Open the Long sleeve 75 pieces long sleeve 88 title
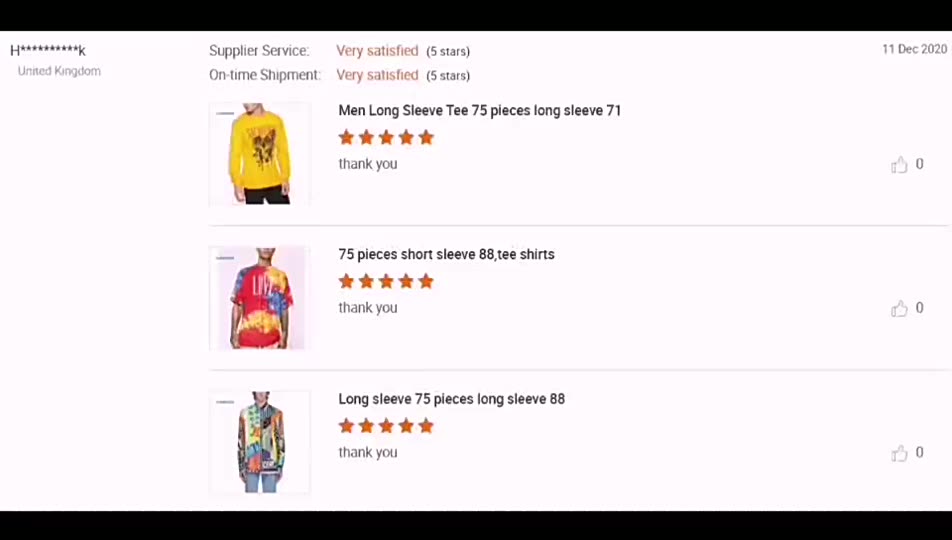952x540 pixels. (452, 399)
